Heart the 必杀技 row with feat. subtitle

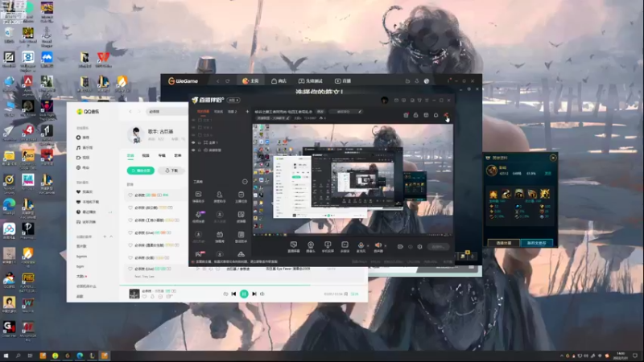[x=130, y=269]
